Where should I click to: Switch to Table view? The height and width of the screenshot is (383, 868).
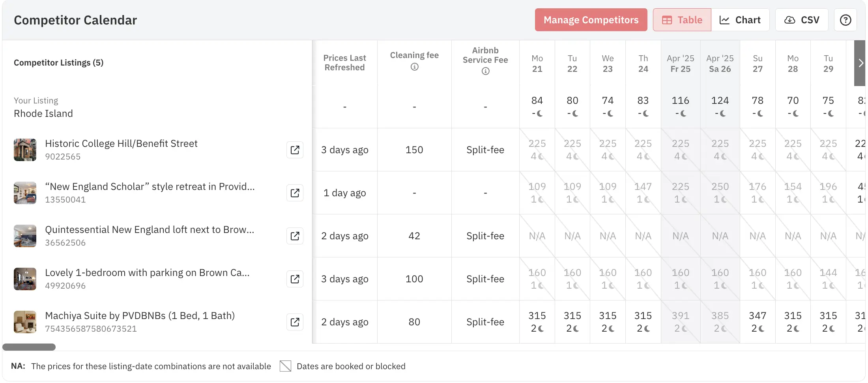coord(682,20)
